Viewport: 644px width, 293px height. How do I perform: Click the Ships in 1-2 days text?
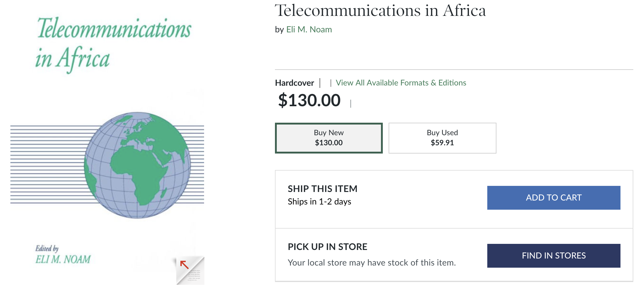[x=320, y=202]
